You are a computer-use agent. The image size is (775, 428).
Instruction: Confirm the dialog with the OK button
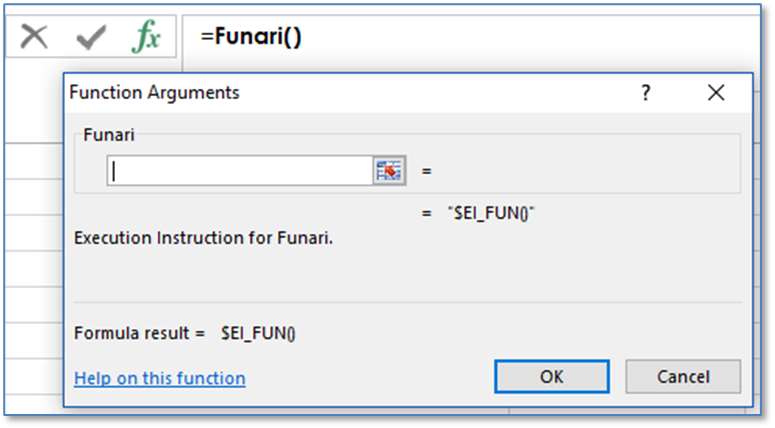pos(551,377)
